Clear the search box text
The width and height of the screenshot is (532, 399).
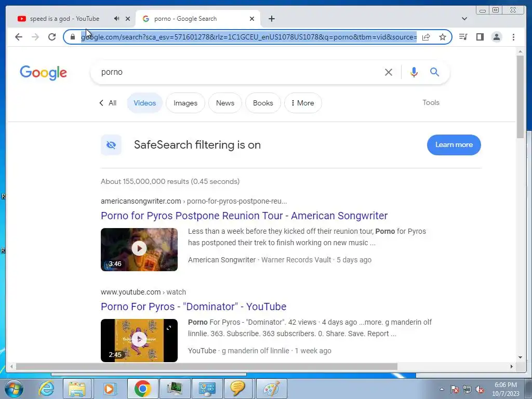(x=389, y=72)
